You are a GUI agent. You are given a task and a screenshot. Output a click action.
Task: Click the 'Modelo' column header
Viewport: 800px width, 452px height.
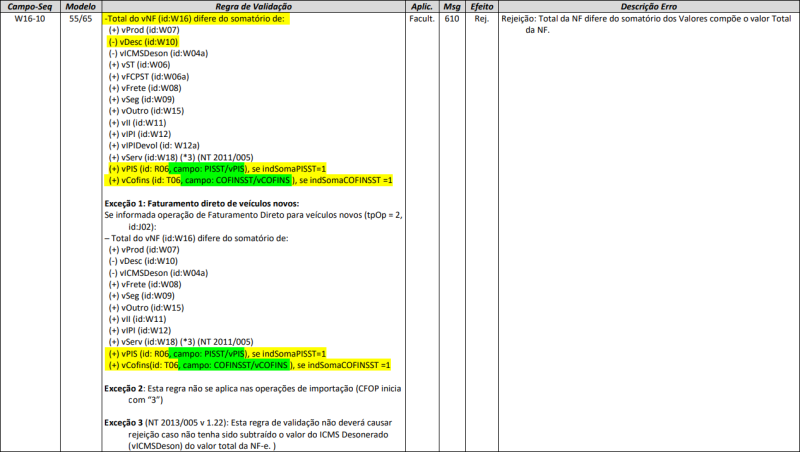click(x=81, y=7)
